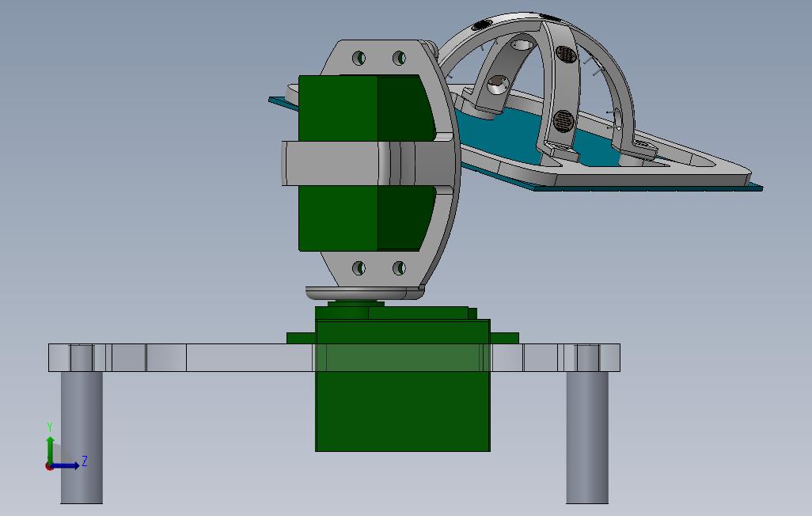The height and width of the screenshot is (516, 812).
Task: Select the right mounting tab of the lower servo
Action: 504,338
